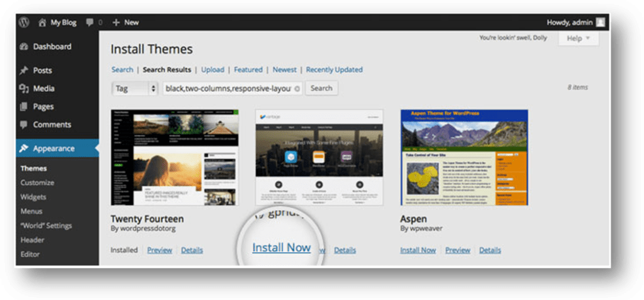The image size is (644, 300).
Task: Open the Comments menu item
Action: 52,125
